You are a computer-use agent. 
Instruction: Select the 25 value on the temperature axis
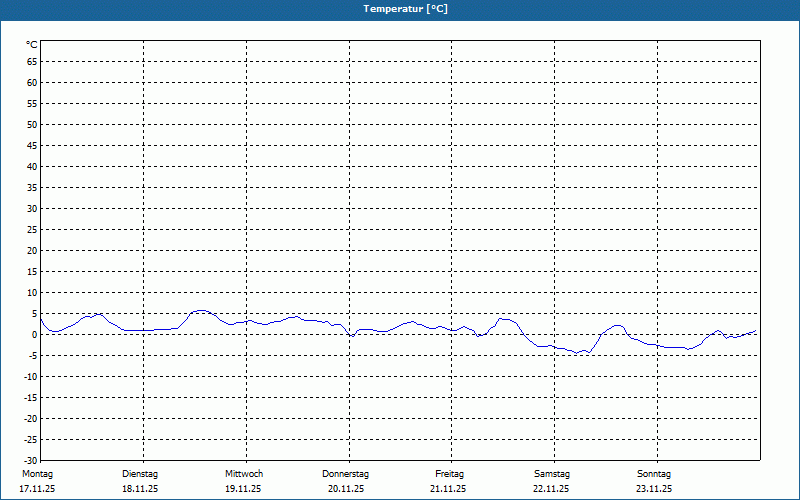coord(32,230)
